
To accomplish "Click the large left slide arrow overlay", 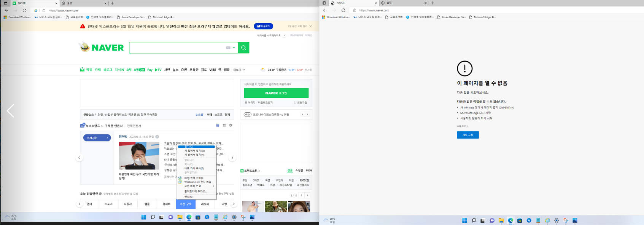I will pyautogui.click(x=11, y=111).
